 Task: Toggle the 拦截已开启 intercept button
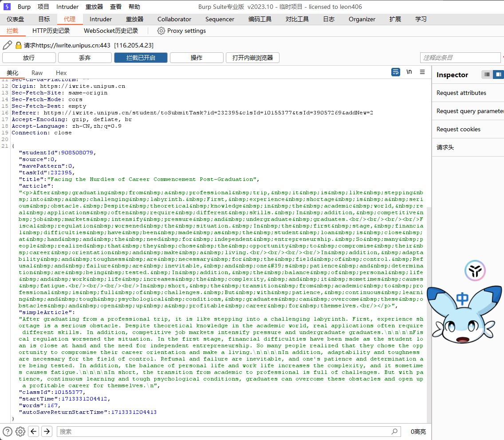click(141, 58)
